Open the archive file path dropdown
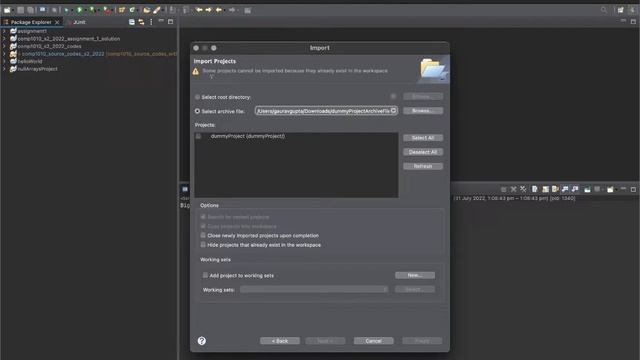 pos(393,111)
